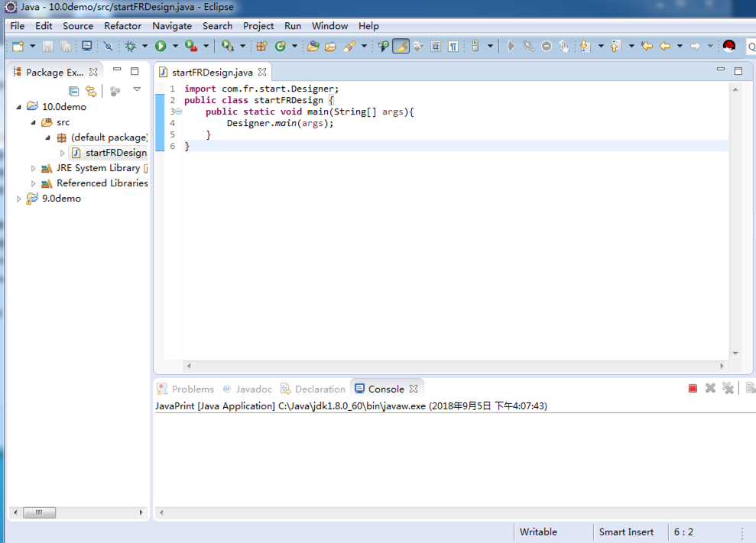Click Collapse All in Package Explorer

pos(74,91)
